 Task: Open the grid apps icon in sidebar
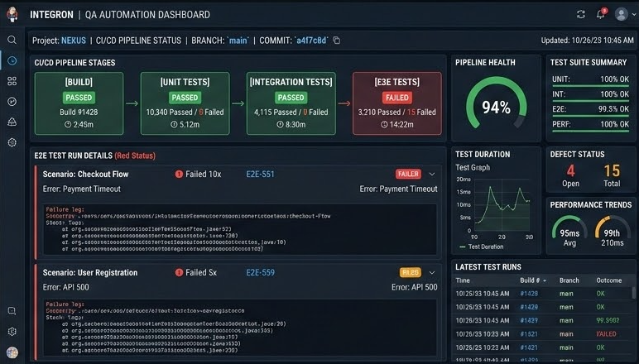click(x=12, y=81)
